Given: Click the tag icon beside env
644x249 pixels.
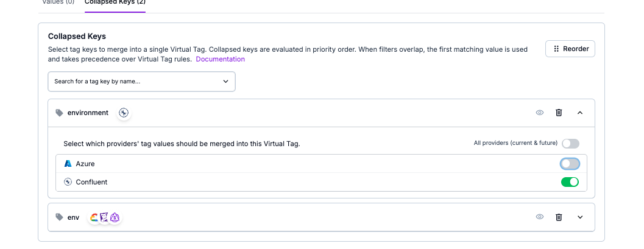Looking at the screenshot, I should (59, 217).
